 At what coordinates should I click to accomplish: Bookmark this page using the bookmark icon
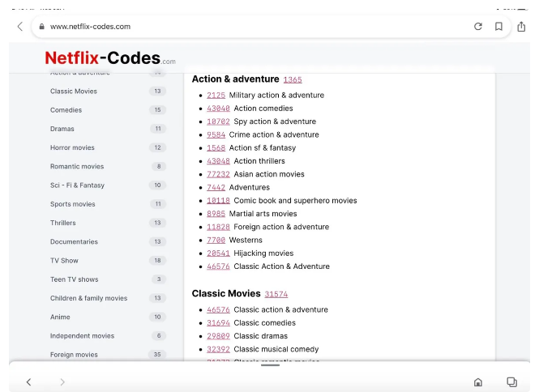[498, 27]
